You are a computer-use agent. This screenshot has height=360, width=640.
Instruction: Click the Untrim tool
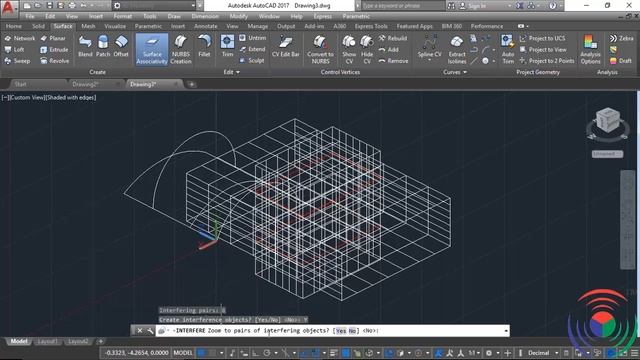(x=252, y=38)
